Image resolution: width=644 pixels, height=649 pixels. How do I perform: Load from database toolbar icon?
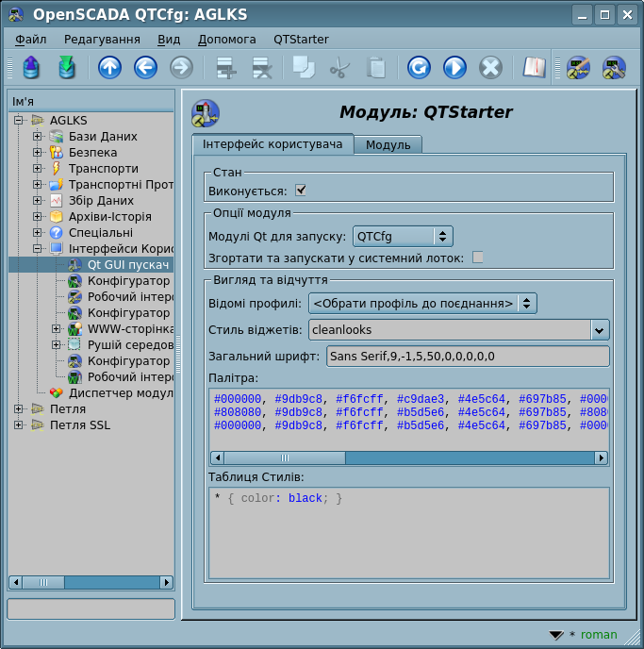(31, 68)
